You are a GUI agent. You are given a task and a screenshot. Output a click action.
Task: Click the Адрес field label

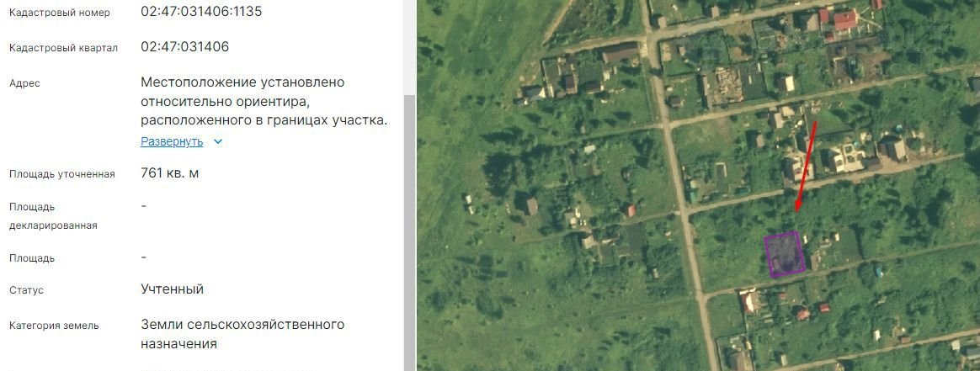coord(24,83)
